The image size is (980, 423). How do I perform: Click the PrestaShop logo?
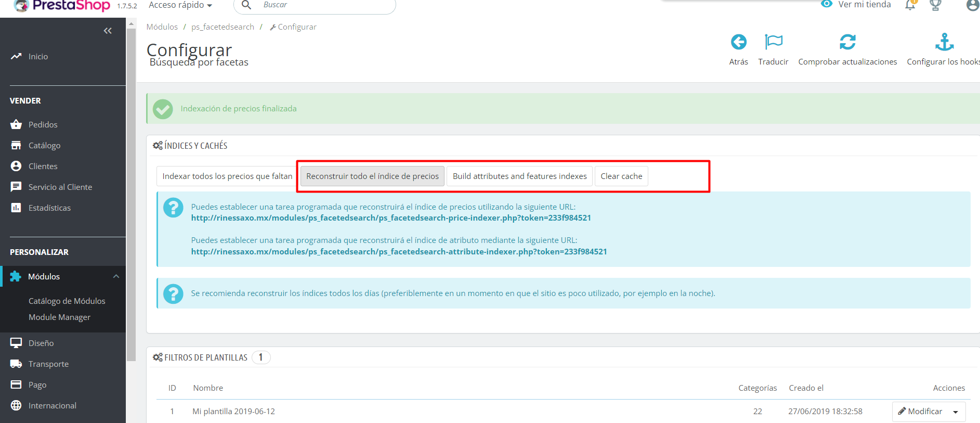coord(62,5)
